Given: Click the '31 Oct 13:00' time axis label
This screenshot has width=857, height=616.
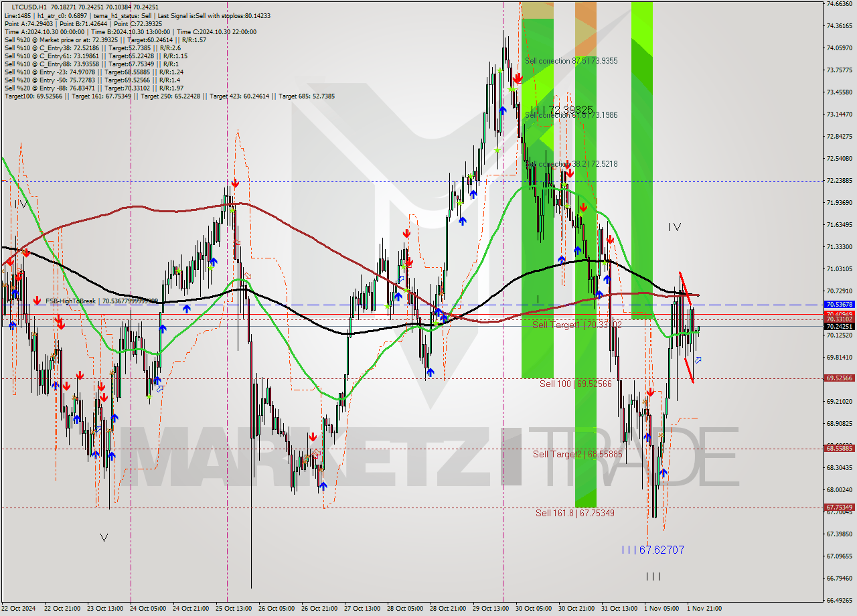Looking at the screenshot, I should coord(620,609).
